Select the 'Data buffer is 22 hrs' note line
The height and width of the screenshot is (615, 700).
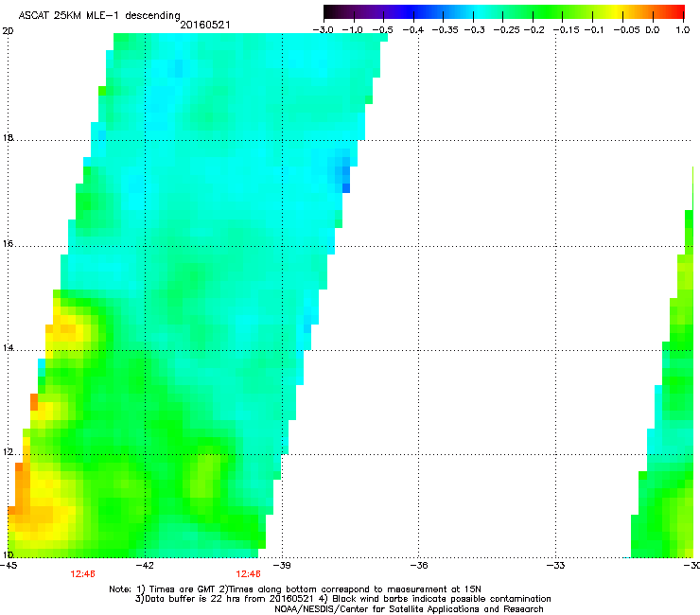pyautogui.click(x=342, y=599)
